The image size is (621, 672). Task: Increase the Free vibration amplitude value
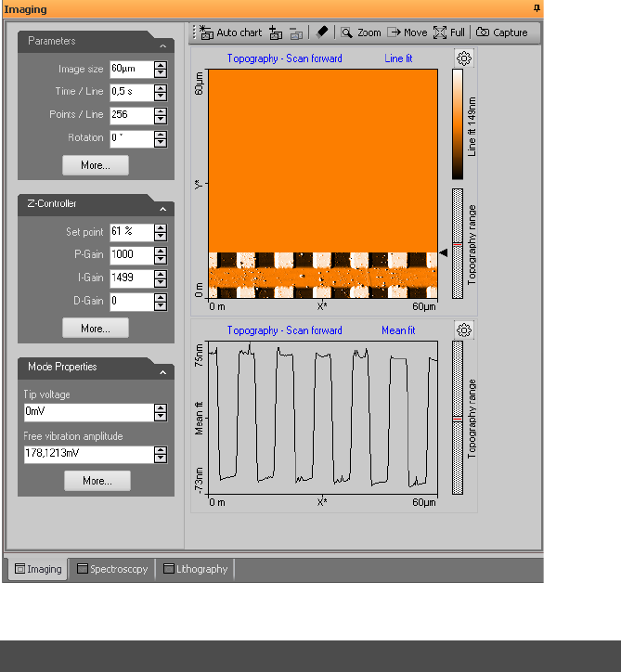(161, 450)
